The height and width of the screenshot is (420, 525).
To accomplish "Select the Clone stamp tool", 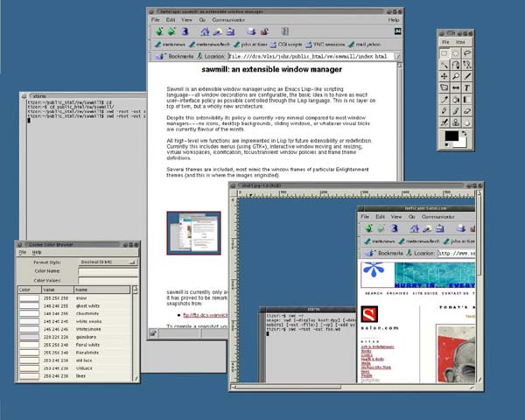I will click(x=456, y=122).
